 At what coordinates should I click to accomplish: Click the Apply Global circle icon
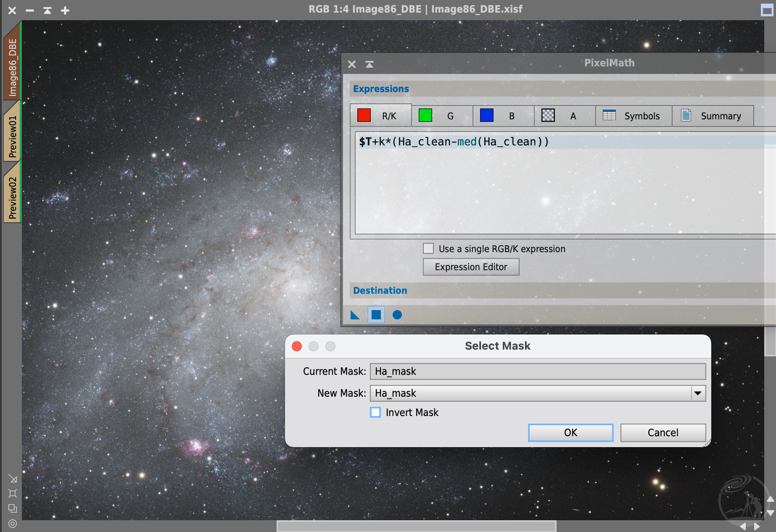click(x=397, y=315)
